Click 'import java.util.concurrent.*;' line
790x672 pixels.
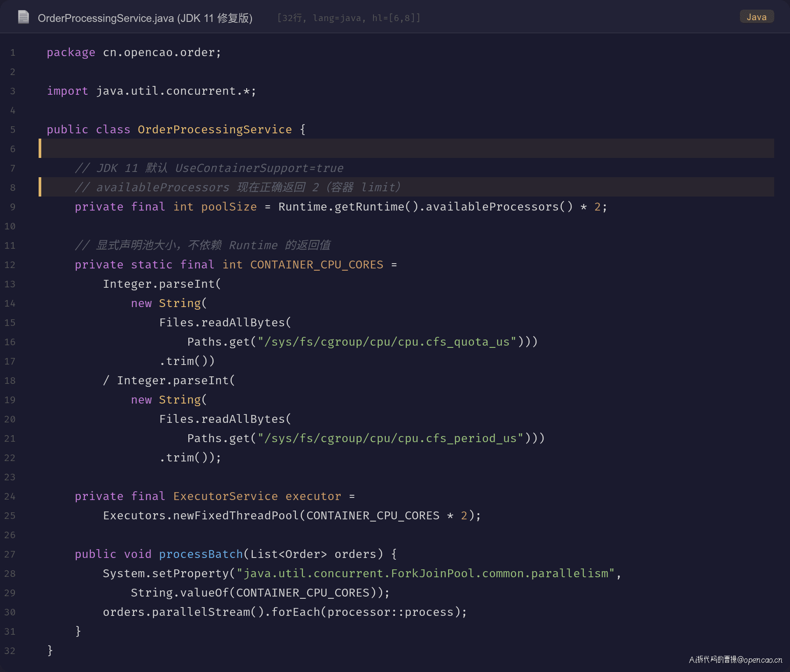(x=151, y=91)
